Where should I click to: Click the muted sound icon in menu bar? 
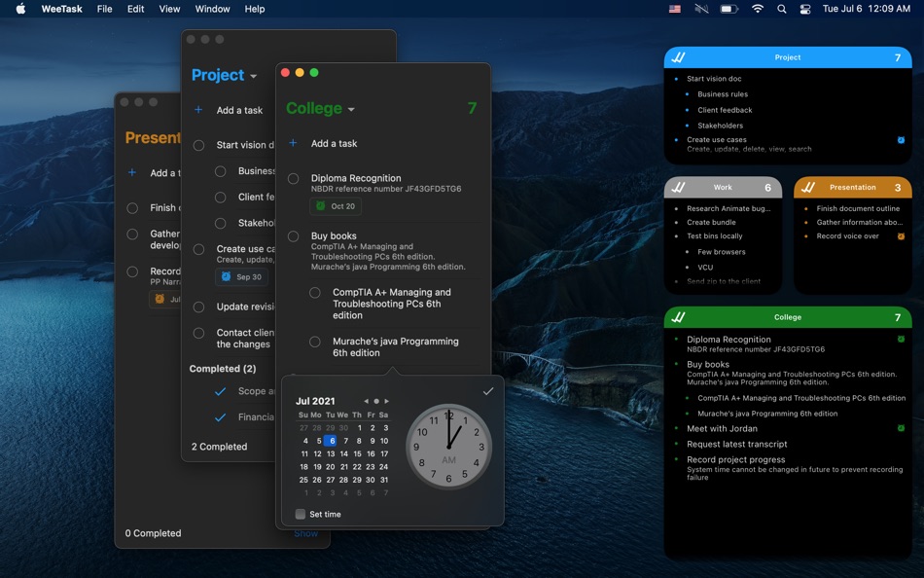701,9
